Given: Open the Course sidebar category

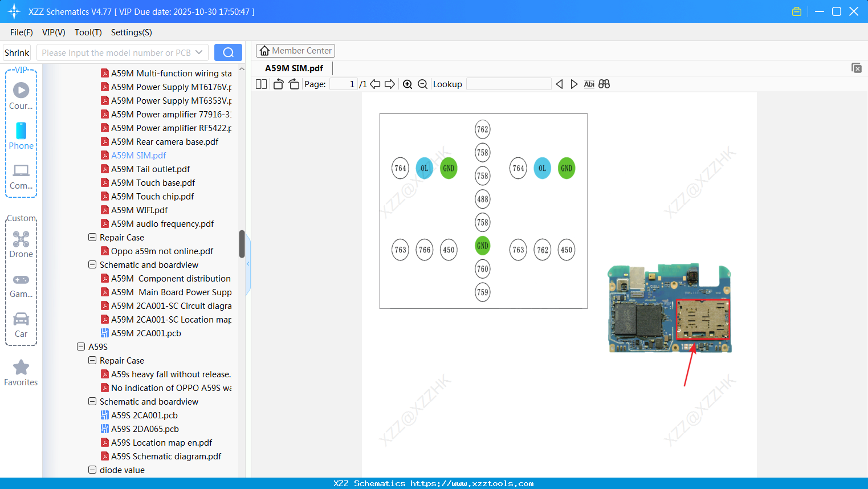Looking at the screenshot, I should coord(21,96).
